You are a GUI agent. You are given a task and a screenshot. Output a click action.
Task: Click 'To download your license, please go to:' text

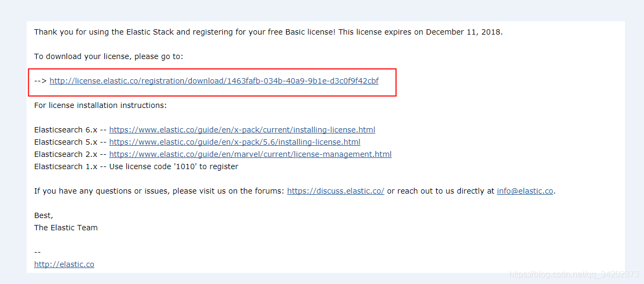109,56
